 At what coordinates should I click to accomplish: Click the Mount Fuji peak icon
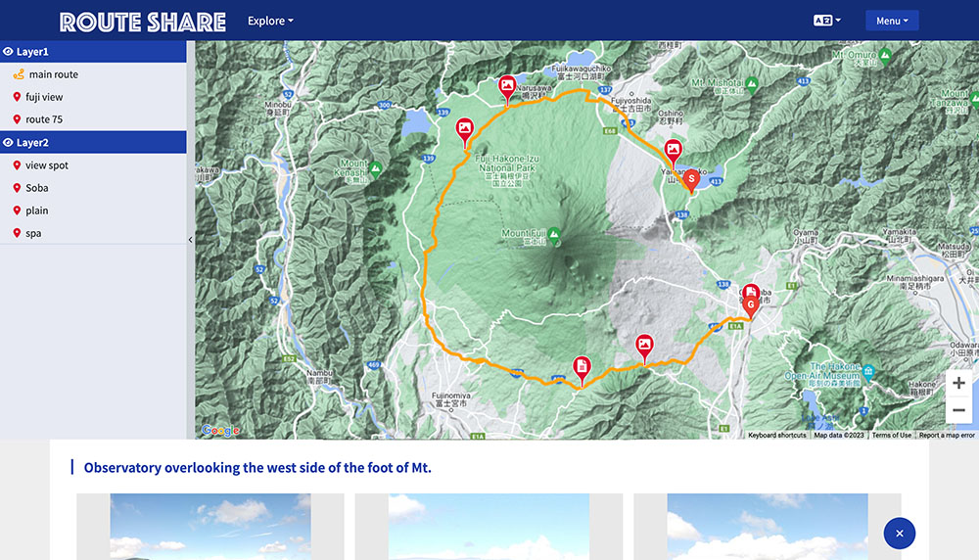click(x=554, y=235)
